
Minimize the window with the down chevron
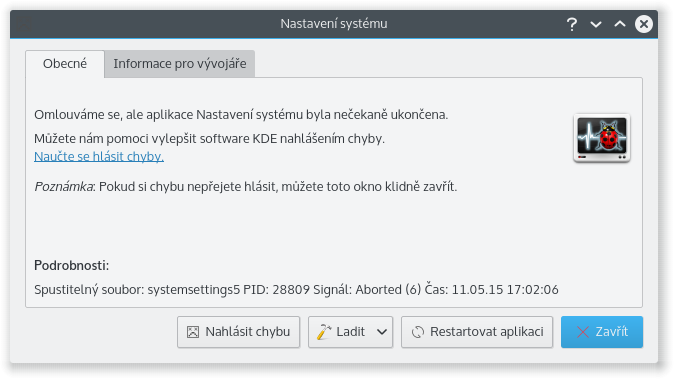(596, 24)
